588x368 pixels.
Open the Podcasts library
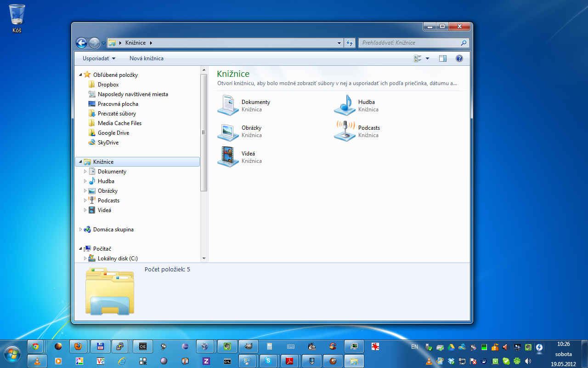[x=345, y=131]
